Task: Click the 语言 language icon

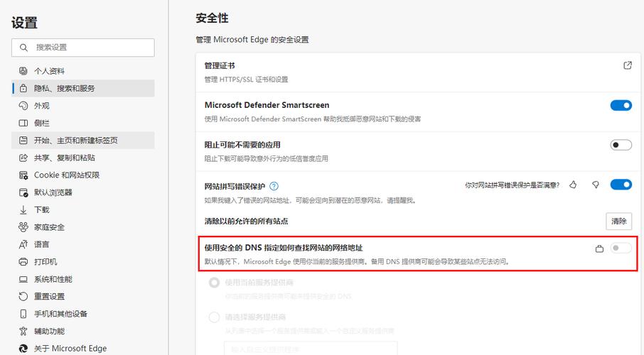Action: [23, 245]
